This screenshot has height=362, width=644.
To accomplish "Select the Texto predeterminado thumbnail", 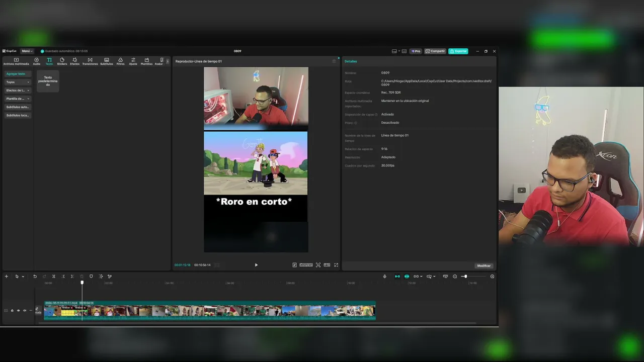I will [48, 81].
